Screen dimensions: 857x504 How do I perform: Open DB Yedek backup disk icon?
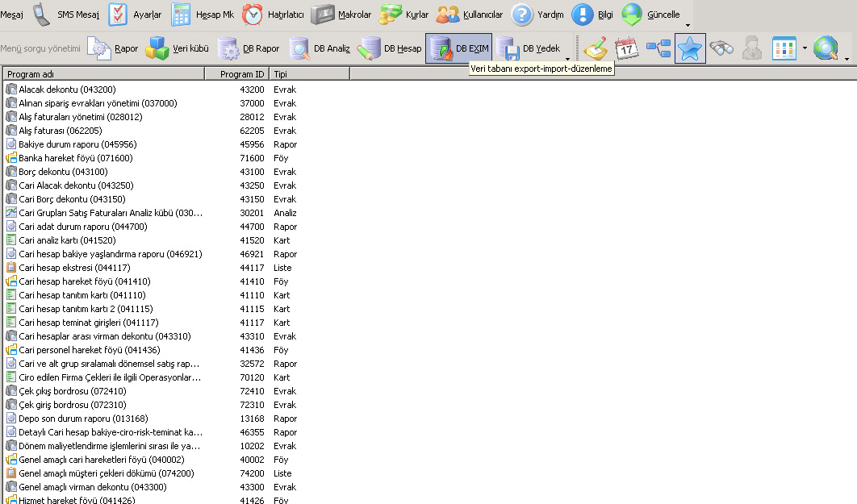[508, 48]
